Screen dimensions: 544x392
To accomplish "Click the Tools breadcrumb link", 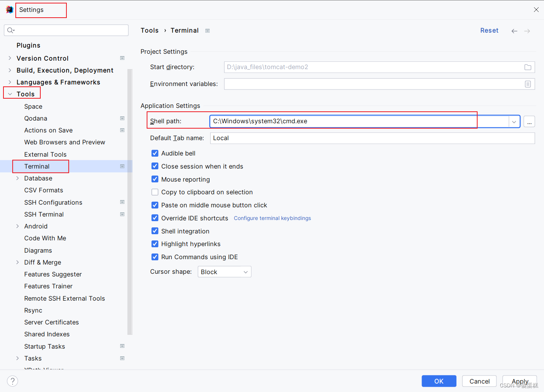I will pos(149,30).
